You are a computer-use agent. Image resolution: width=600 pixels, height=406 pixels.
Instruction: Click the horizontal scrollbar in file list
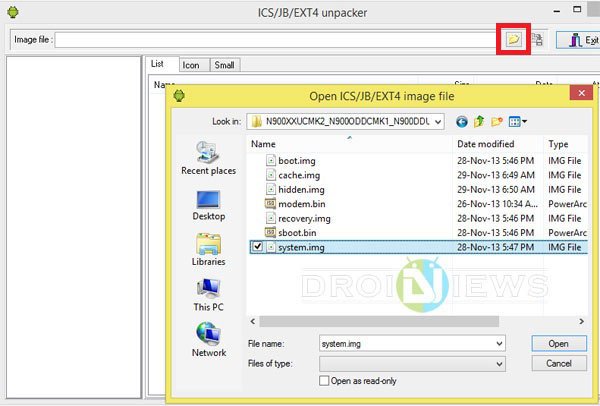[x=379, y=321]
